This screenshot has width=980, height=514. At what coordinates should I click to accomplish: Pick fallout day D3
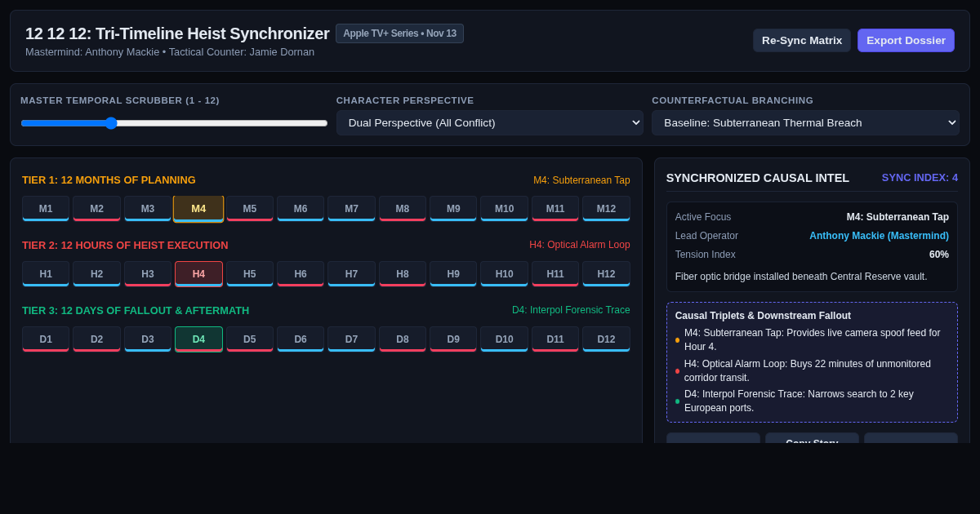pyautogui.click(x=148, y=339)
